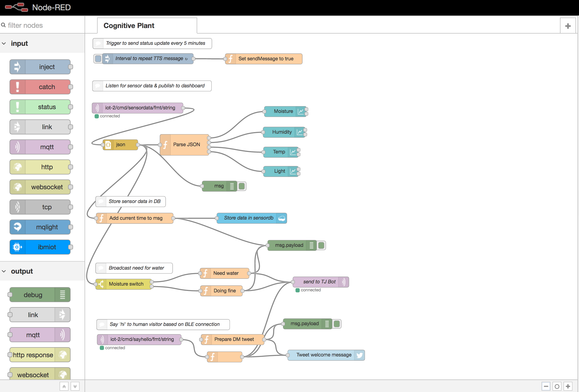The width and height of the screenshot is (579, 392).
Task: Click the cloud icon on Store data in sensordb
Action: coord(282,218)
